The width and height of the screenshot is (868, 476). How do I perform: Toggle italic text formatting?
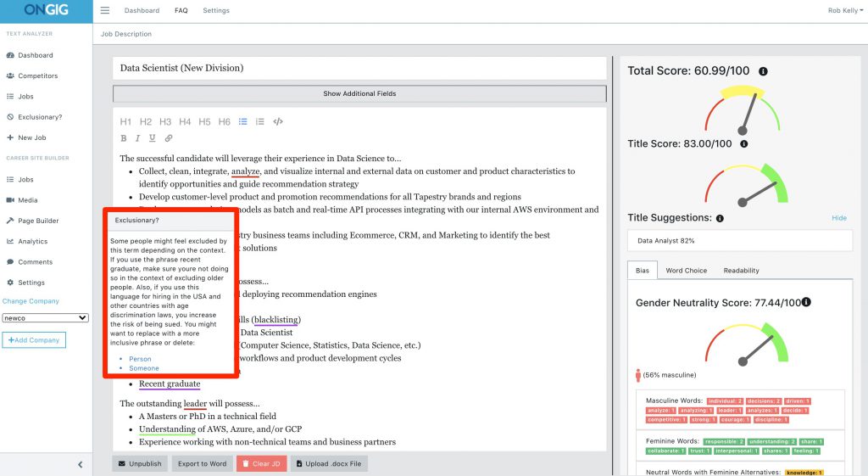137,138
